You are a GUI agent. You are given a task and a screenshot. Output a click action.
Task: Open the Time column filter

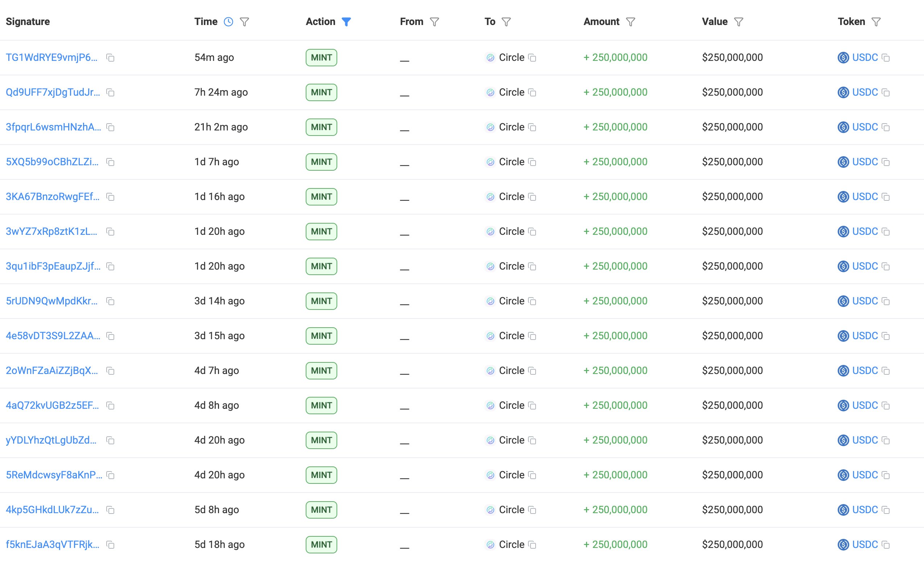tap(244, 22)
